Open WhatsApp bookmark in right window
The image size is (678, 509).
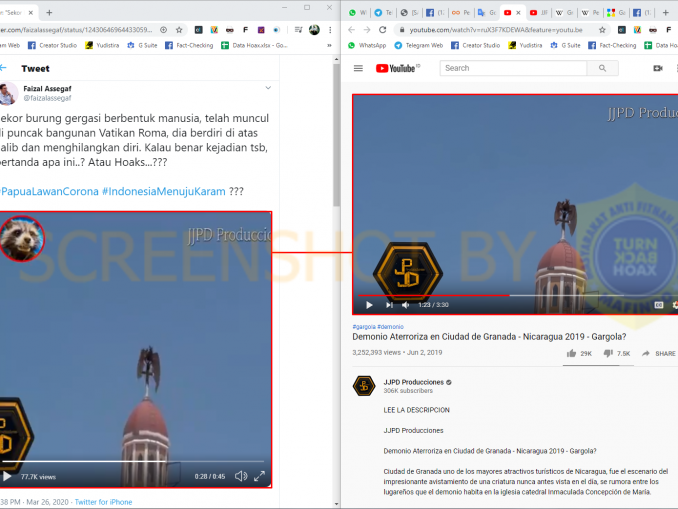[367, 45]
